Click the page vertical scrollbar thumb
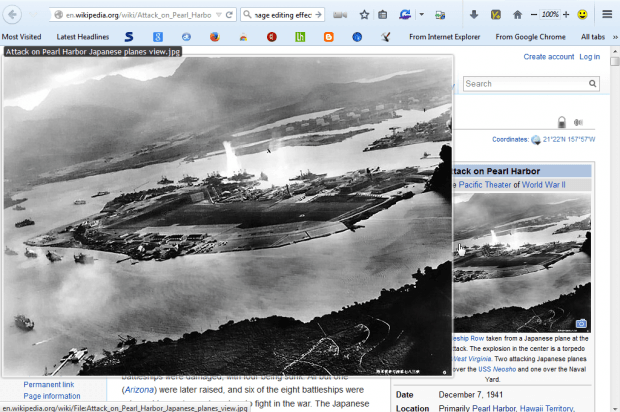The height and width of the screenshot is (412, 620). coord(614,62)
